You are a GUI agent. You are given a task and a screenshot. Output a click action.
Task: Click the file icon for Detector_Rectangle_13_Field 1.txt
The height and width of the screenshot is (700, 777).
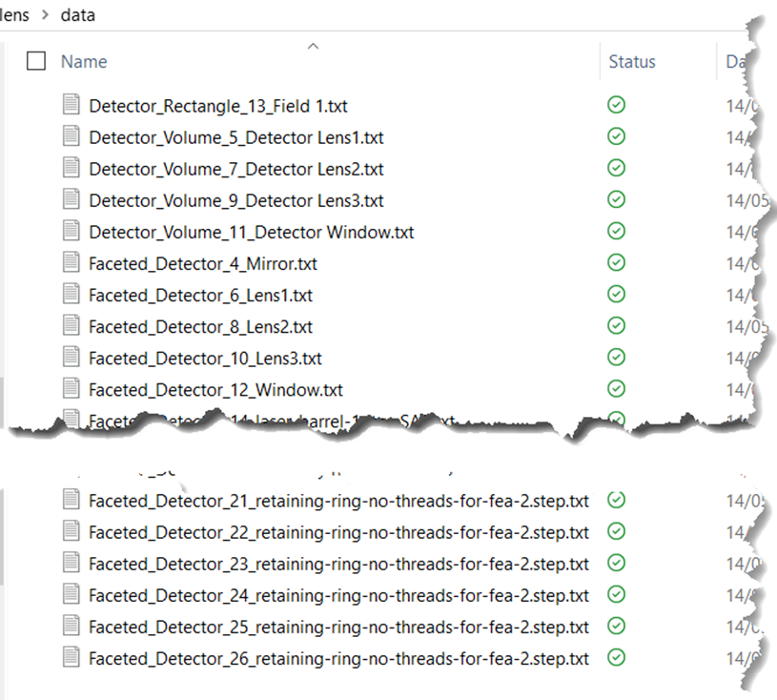(x=72, y=106)
